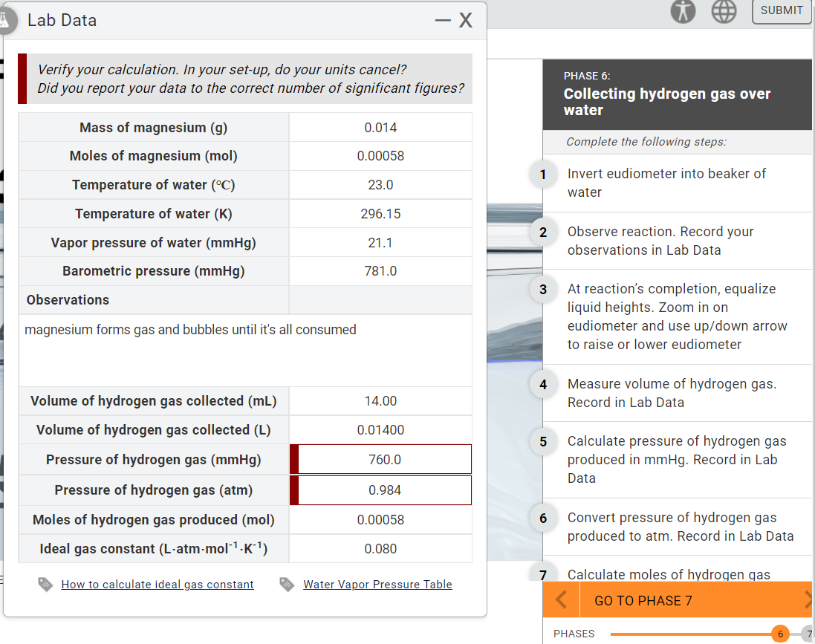Select the Mass of magnesium value cell
The height and width of the screenshot is (644, 815).
click(380, 126)
